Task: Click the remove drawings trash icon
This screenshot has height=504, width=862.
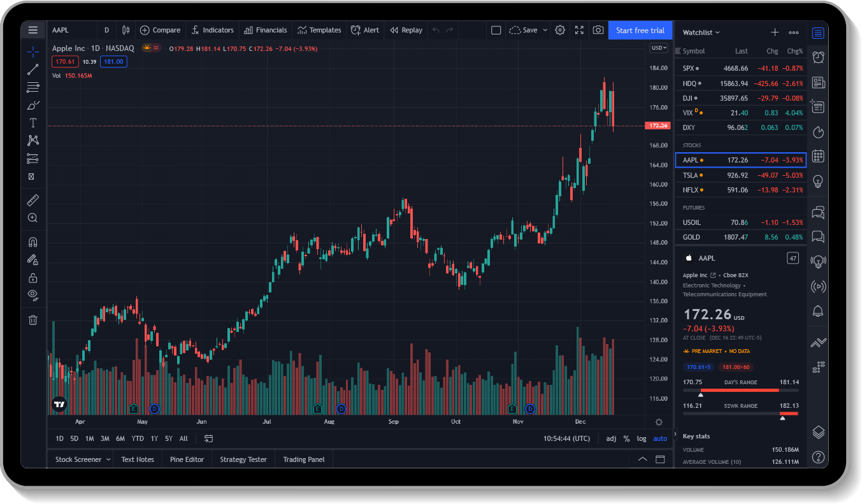Action: [33, 320]
